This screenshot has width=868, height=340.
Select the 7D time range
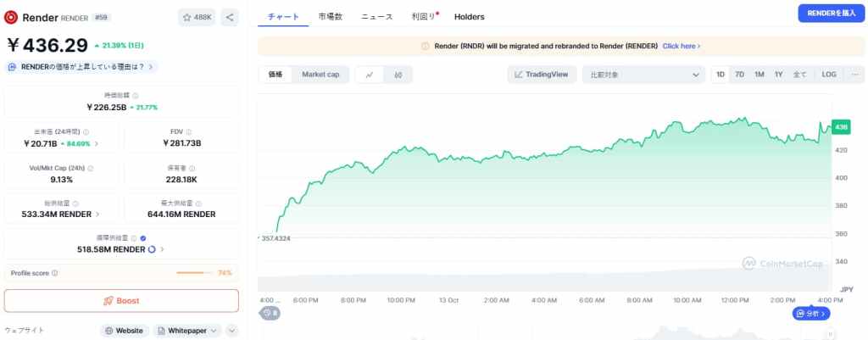(739, 75)
